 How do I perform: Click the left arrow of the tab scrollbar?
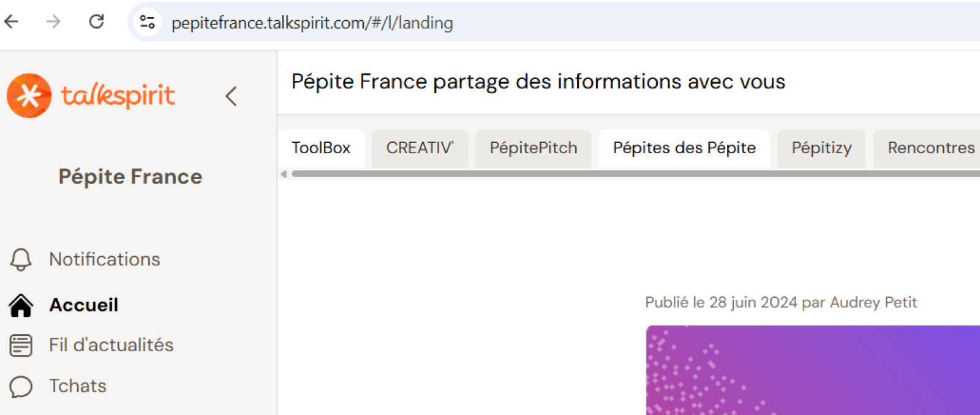point(284,174)
